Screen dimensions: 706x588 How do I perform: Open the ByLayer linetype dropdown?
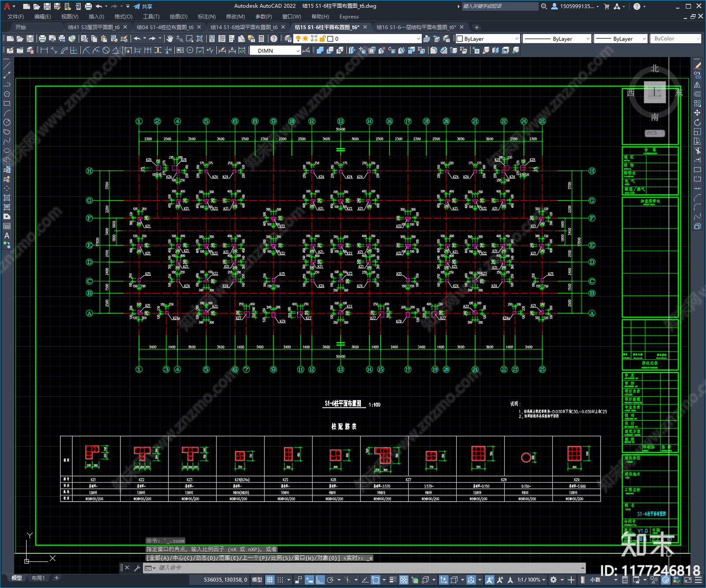(557, 39)
